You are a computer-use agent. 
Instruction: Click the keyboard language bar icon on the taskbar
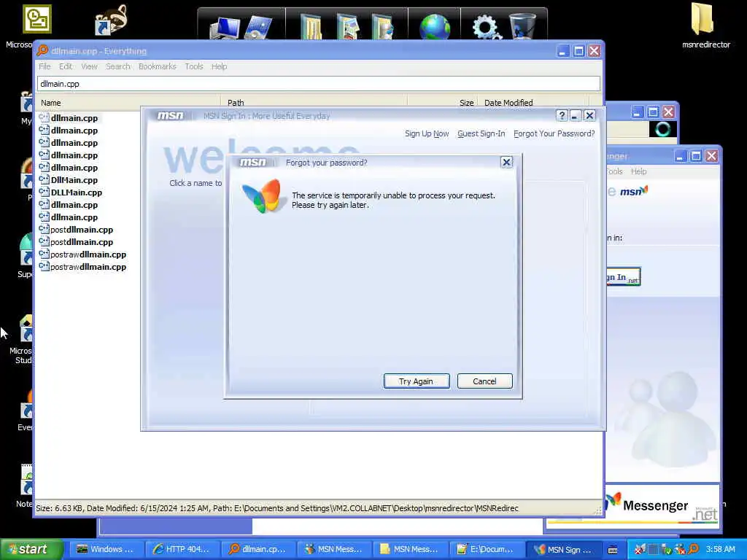click(613, 550)
